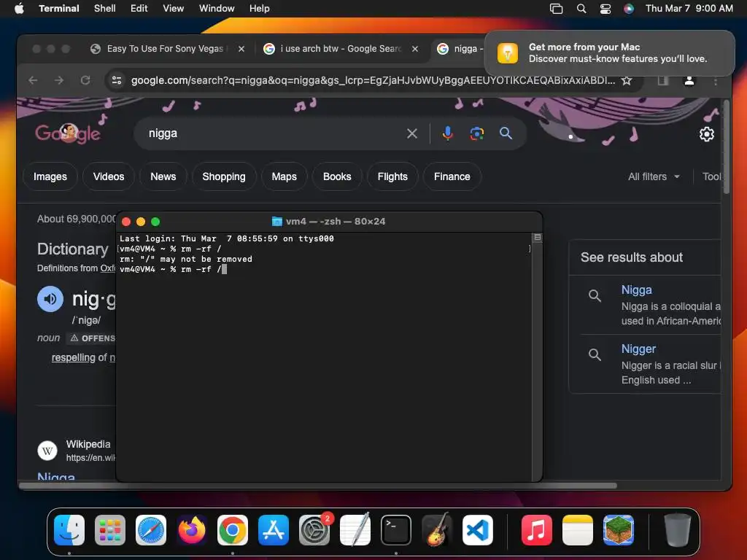Open Siri from the menu bar
Screen dimensions: 747x560
[629, 9]
